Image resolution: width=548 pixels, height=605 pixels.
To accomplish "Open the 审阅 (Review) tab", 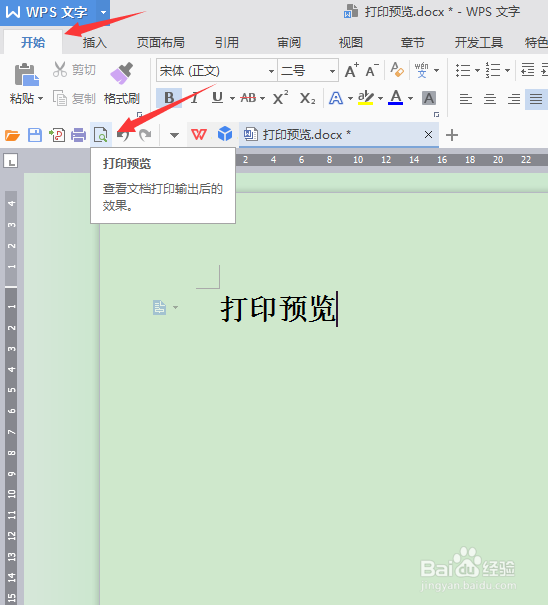I will point(289,42).
